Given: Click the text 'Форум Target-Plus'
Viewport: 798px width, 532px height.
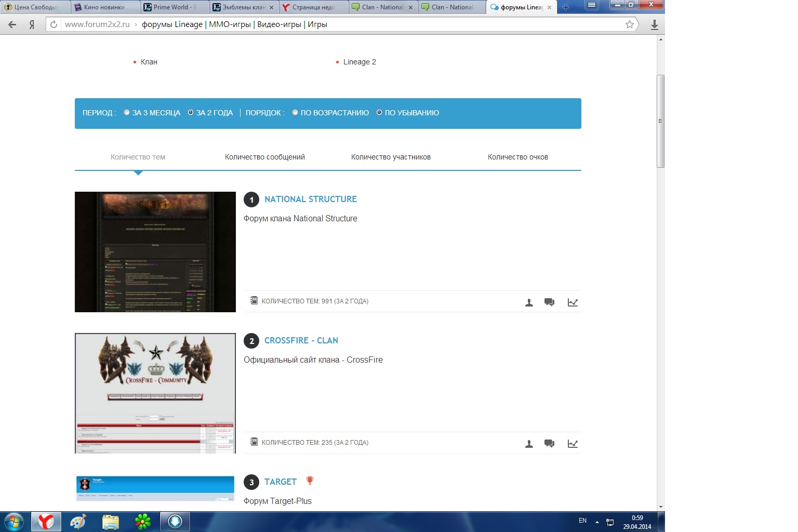Looking at the screenshot, I should [277, 501].
